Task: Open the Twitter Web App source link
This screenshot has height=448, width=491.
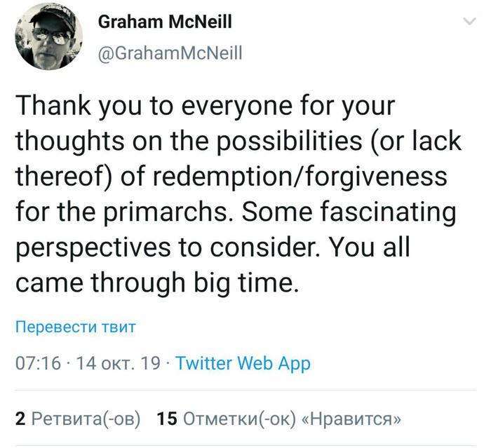Action: 243,363
